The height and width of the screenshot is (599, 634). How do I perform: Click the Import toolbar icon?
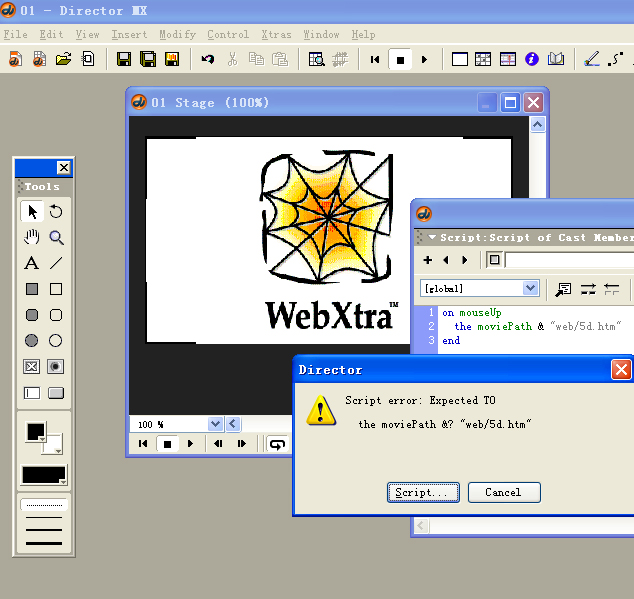[88, 59]
